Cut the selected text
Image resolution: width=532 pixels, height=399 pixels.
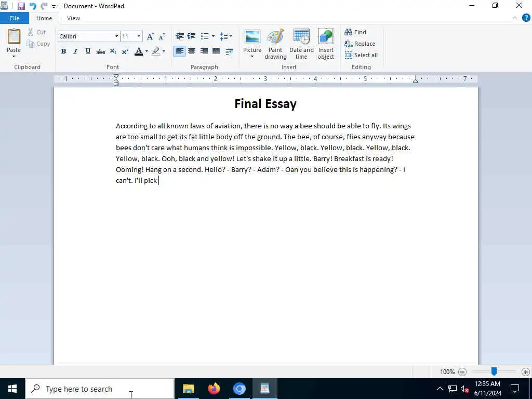[x=37, y=32]
